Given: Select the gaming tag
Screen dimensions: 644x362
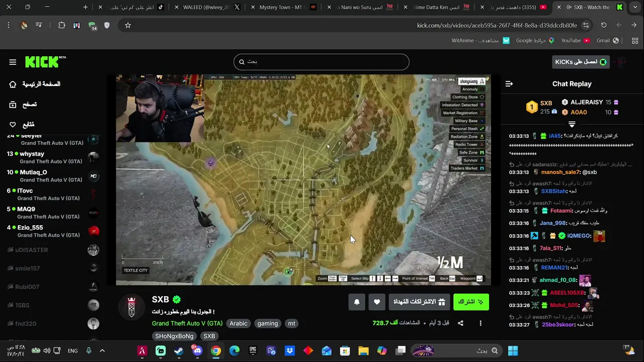Looking at the screenshot, I should pos(268,323).
